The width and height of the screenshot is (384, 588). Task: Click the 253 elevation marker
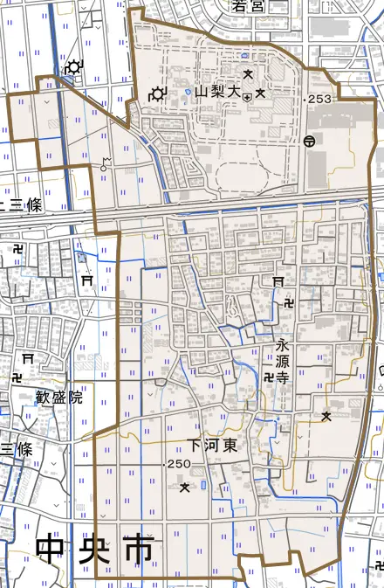click(319, 99)
